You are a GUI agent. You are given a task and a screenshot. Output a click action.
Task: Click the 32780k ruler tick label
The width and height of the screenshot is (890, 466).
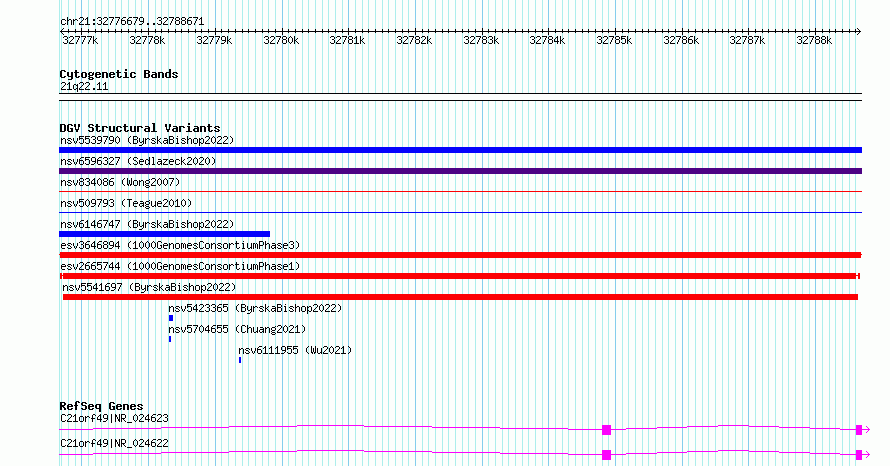281,40
